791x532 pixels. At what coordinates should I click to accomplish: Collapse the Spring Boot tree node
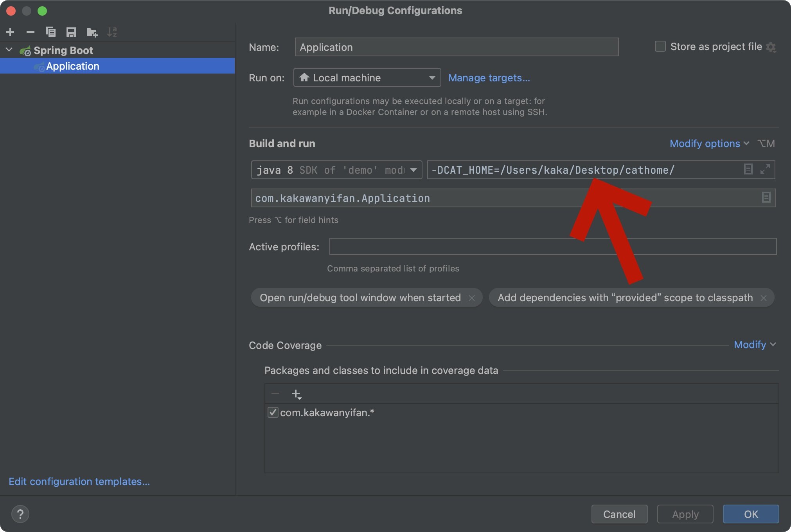(9, 50)
